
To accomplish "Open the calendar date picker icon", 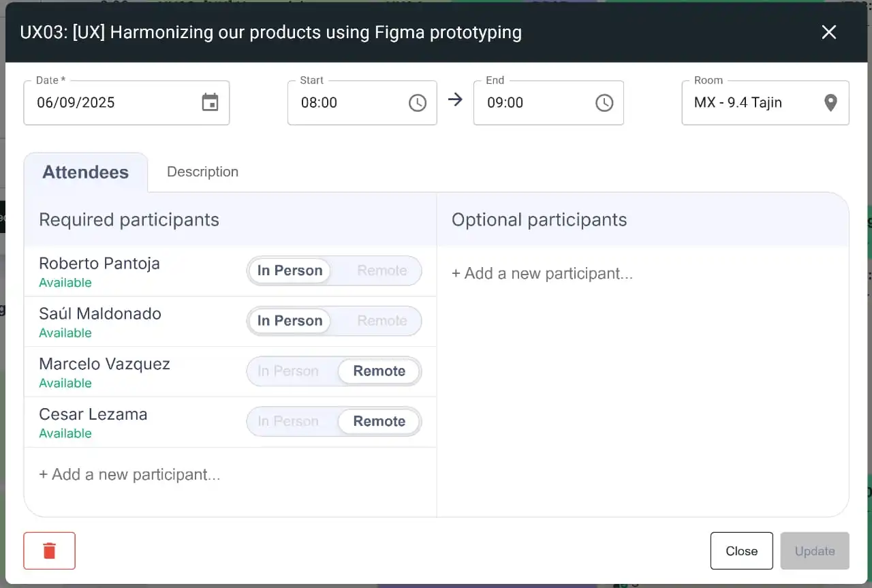I will [x=210, y=103].
